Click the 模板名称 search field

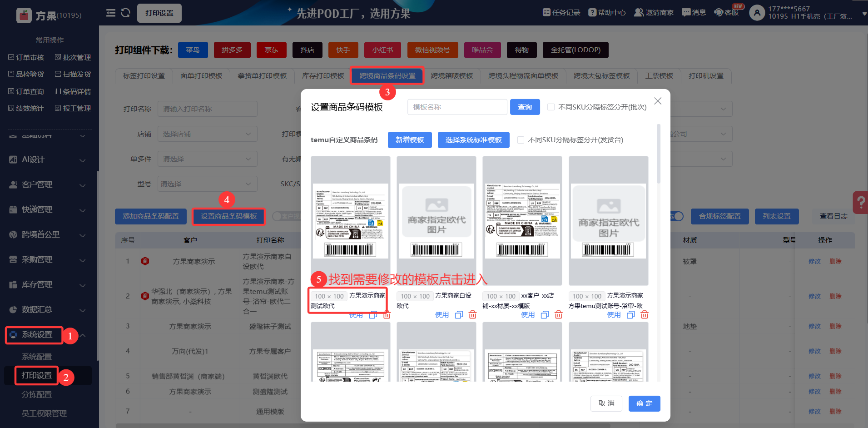[457, 107]
